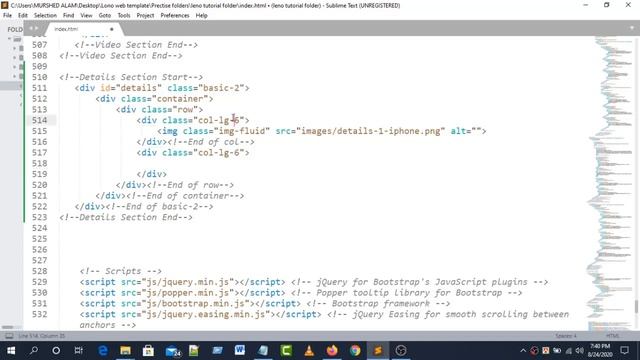Click the End of container comment
Viewport: 640px width, 360px height.
pos(185,196)
